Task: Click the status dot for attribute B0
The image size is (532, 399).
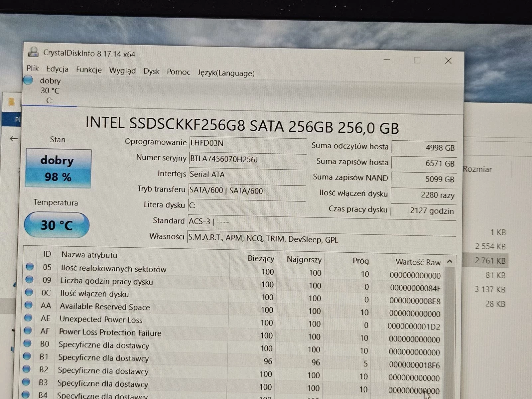Action: pos(27,343)
